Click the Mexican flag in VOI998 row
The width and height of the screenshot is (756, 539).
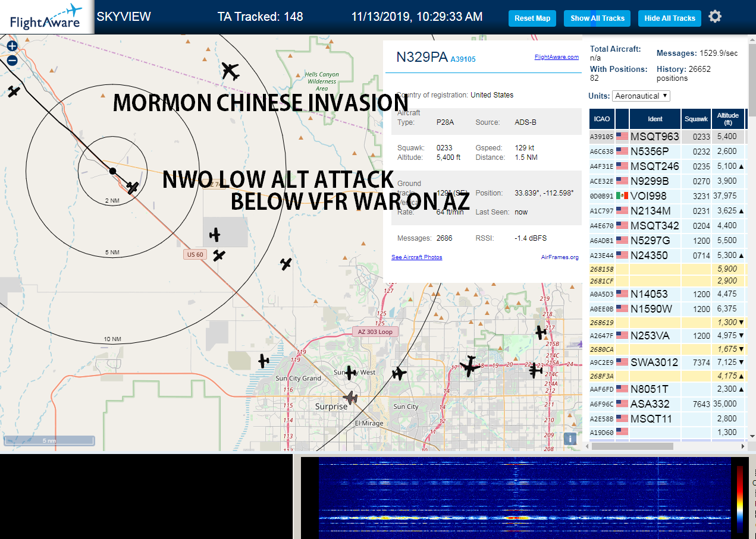pyautogui.click(x=622, y=196)
